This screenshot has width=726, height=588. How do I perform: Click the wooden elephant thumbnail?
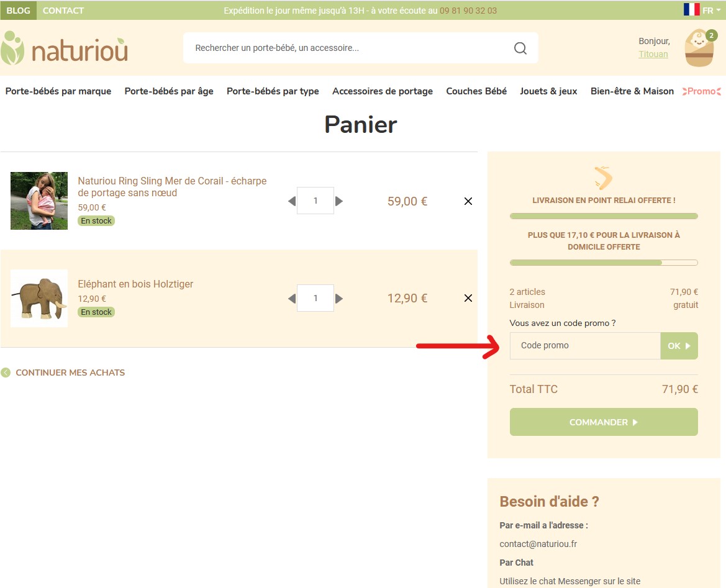coord(39,298)
